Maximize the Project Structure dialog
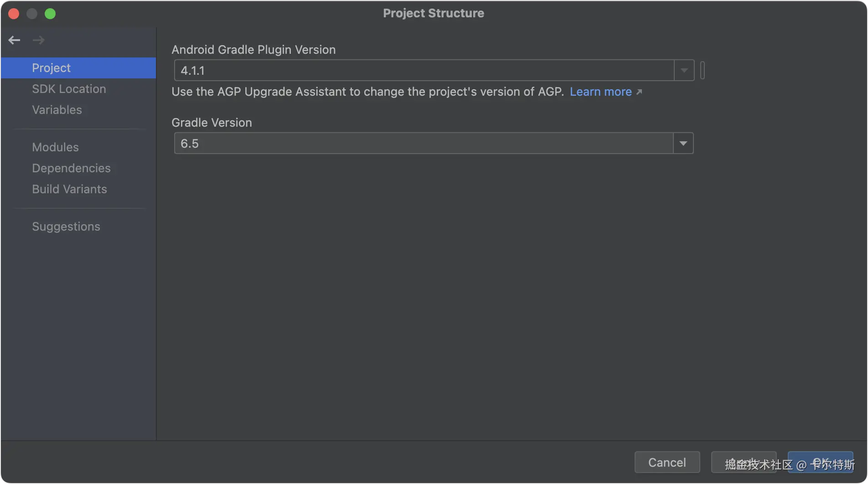 tap(50, 14)
